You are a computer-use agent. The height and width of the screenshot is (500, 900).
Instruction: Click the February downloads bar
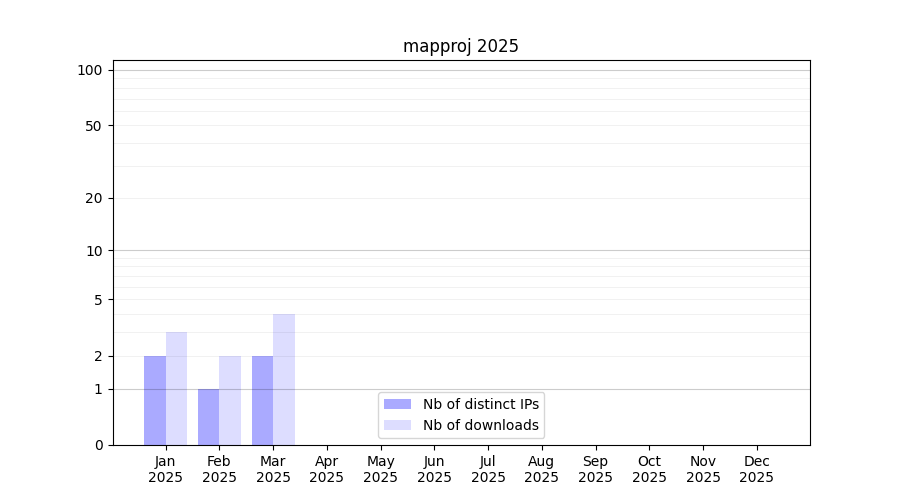click(230, 400)
